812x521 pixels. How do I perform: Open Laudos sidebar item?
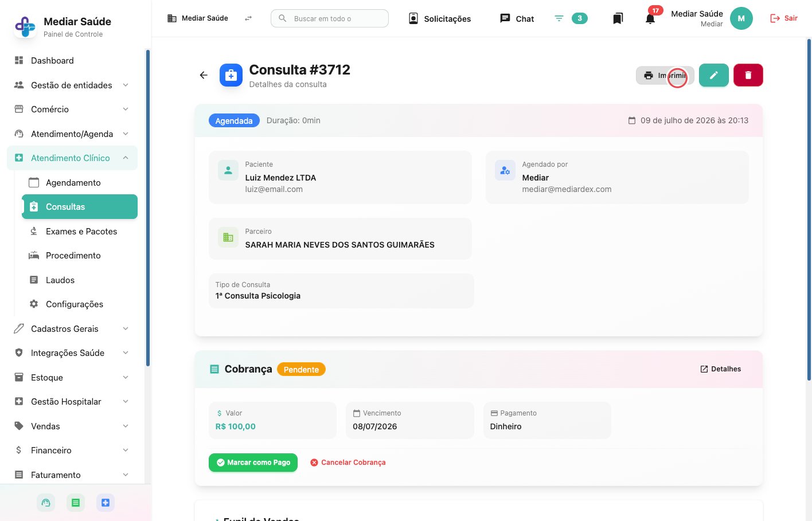click(x=80, y=280)
